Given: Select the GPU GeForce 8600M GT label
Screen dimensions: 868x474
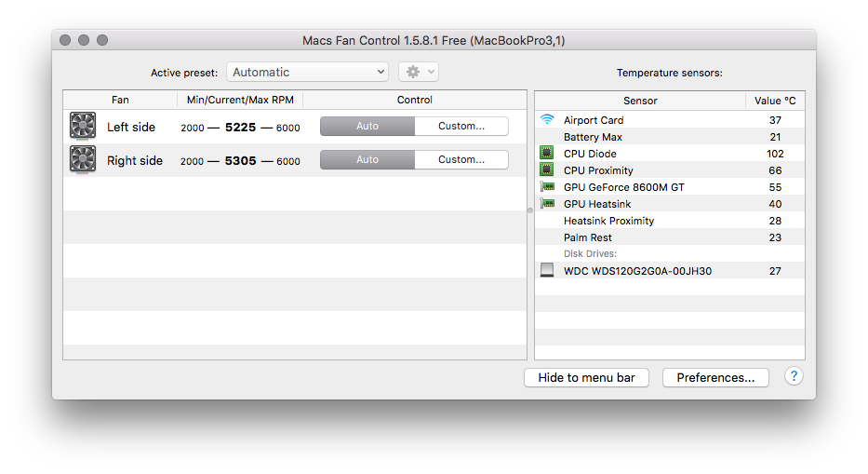Looking at the screenshot, I should [x=624, y=187].
